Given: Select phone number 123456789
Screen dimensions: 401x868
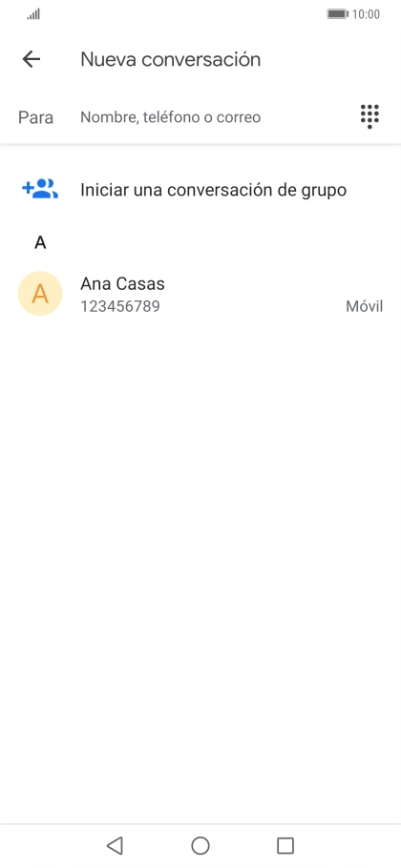Looking at the screenshot, I should pos(120,306).
